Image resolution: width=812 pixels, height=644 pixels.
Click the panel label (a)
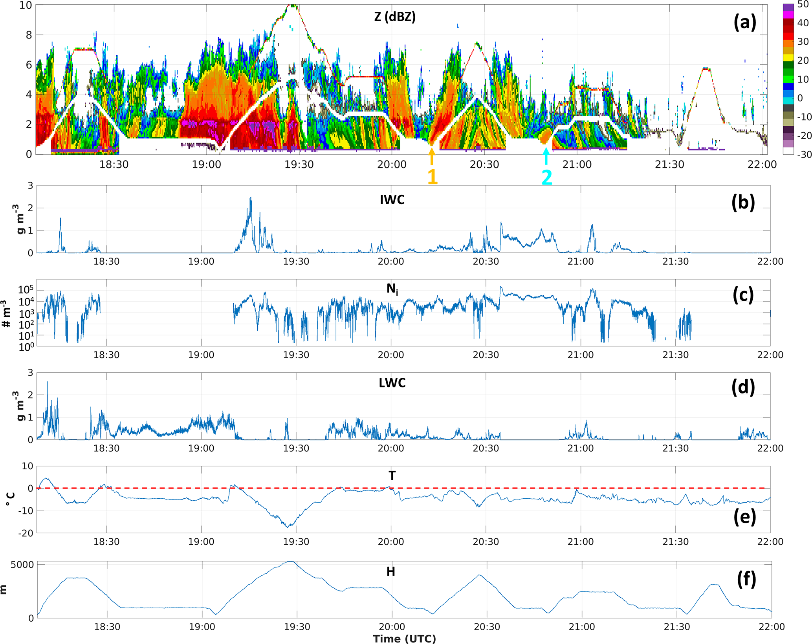click(744, 23)
